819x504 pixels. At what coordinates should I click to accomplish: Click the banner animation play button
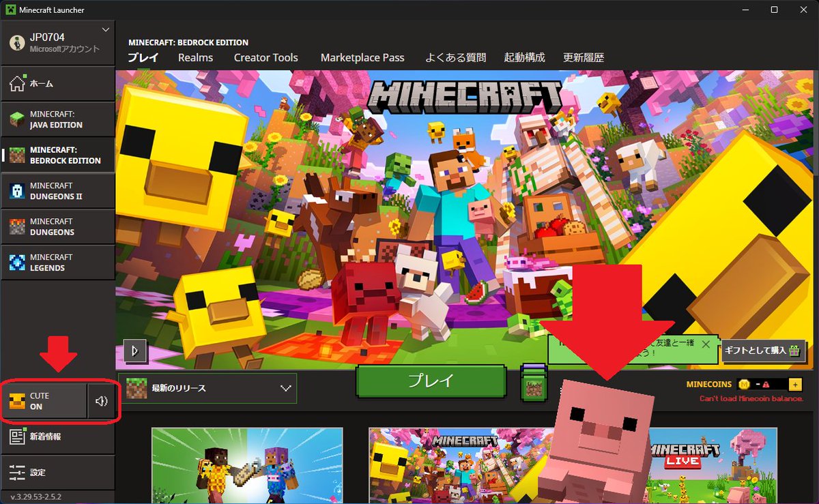pos(135,351)
